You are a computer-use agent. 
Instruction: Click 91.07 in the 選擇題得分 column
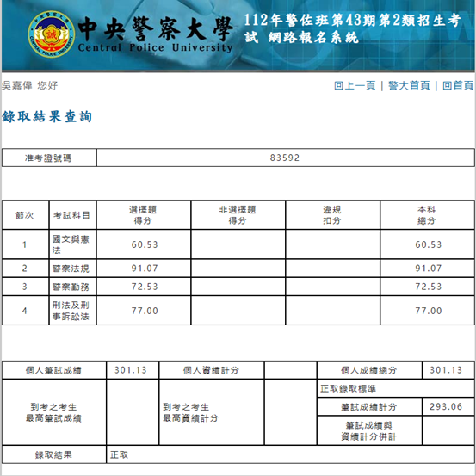coord(145,269)
